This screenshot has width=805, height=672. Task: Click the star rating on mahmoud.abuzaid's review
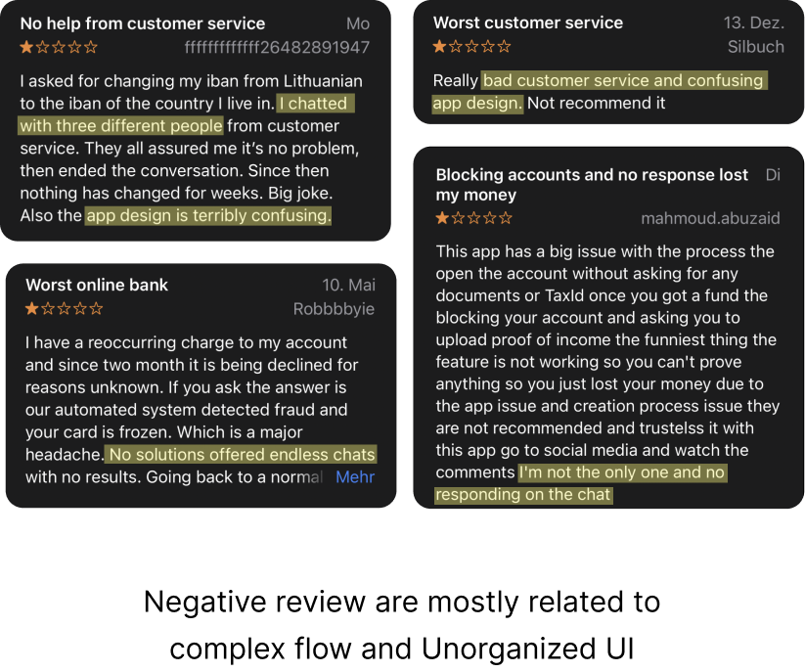pos(473,218)
